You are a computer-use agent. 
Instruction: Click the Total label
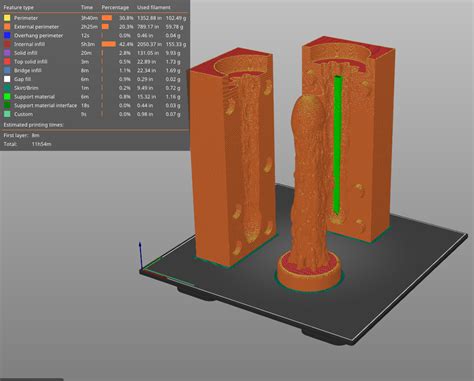pyautogui.click(x=10, y=144)
